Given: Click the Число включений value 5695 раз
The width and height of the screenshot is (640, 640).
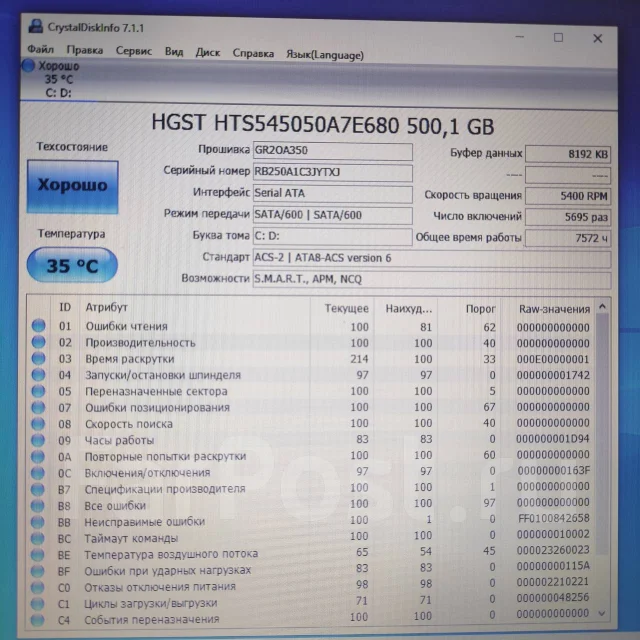Looking at the screenshot, I should [x=568, y=217].
